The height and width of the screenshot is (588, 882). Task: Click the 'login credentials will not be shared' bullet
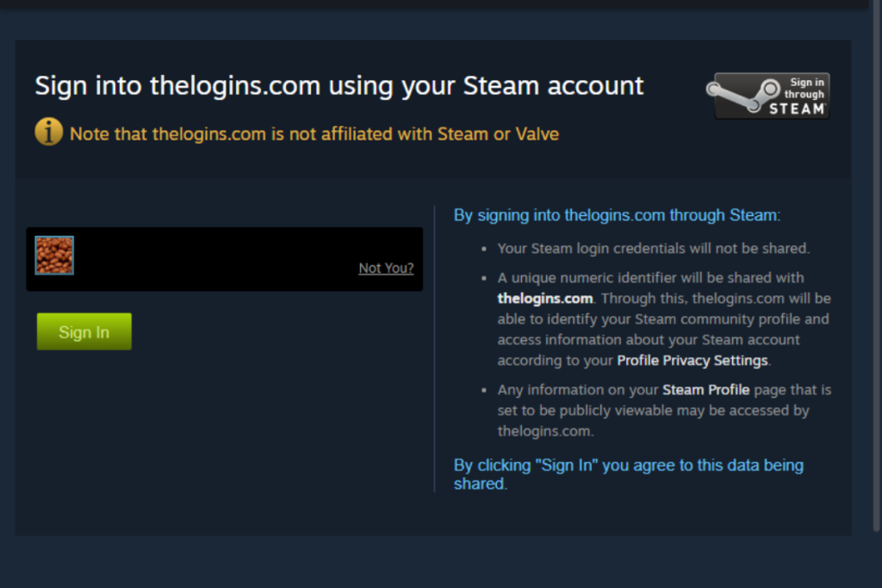pyautogui.click(x=653, y=249)
